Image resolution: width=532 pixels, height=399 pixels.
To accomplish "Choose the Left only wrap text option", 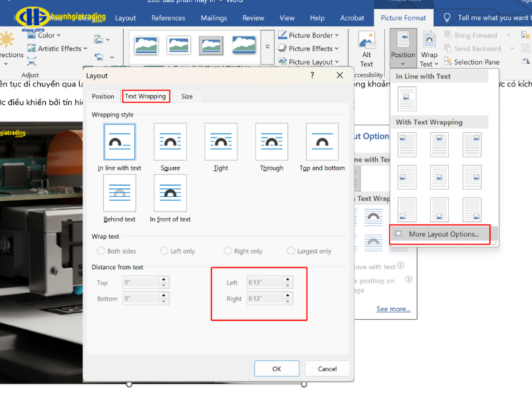I will pyautogui.click(x=164, y=251).
